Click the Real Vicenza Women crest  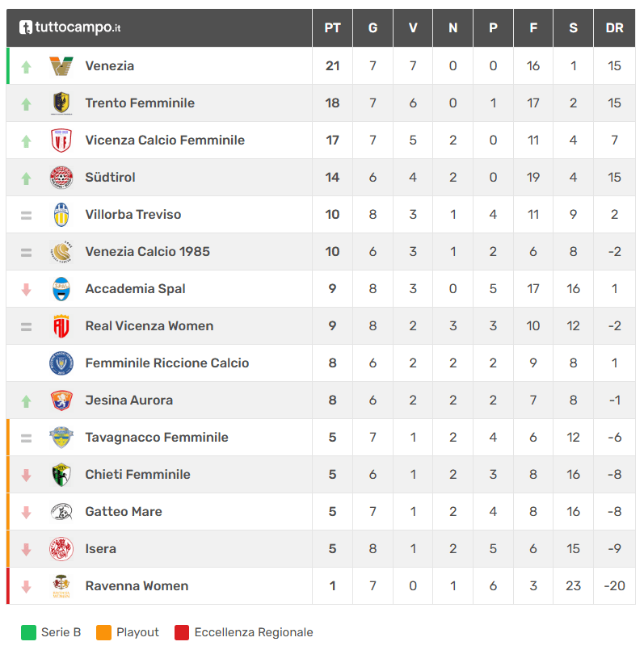(x=61, y=326)
